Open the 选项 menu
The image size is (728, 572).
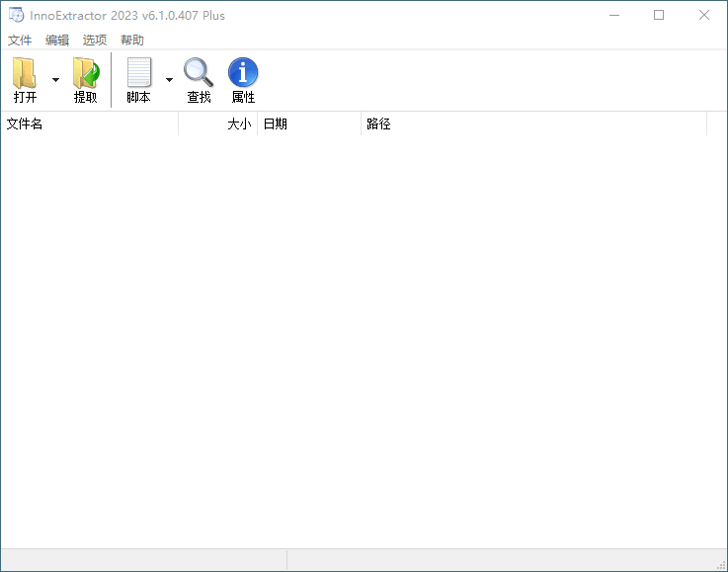click(95, 41)
